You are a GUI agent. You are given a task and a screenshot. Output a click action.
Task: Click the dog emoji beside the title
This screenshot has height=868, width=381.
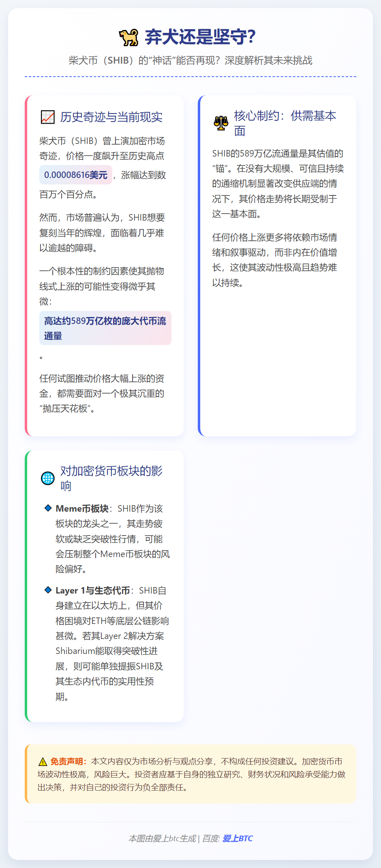pyautogui.click(x=128, y=37)
